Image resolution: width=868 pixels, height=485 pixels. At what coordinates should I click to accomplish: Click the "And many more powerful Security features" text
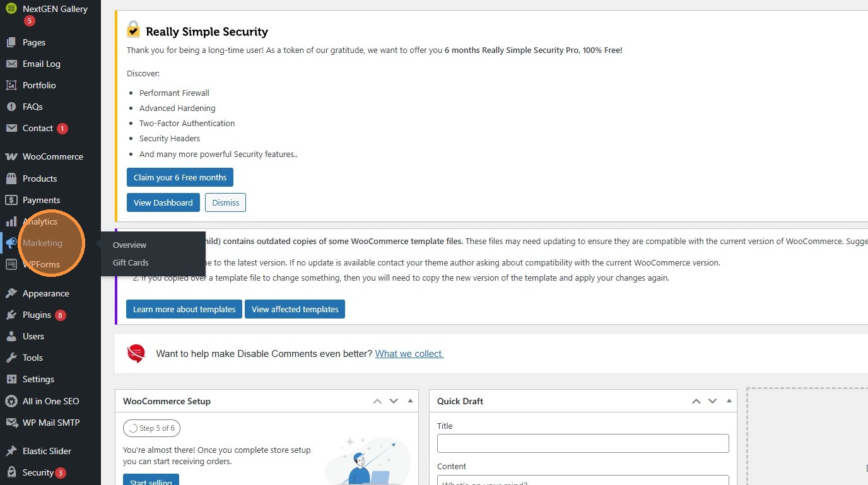coord(218,154)
